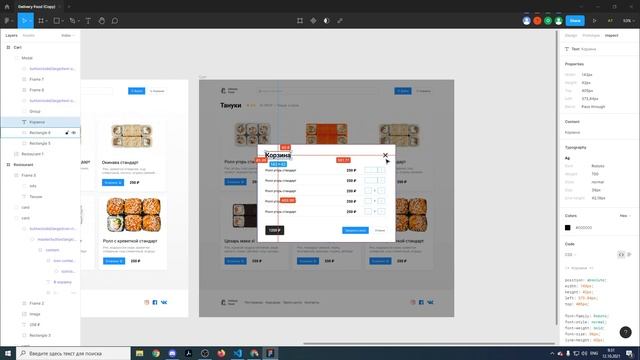Image resolution: width=640 pixels, height=360 pixels.
Task: Switch to the Inspect tab
Action: [611, 36]
